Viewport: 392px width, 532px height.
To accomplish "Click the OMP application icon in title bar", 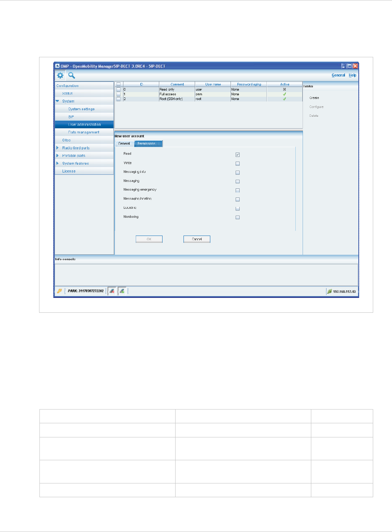I will [57, 66].
